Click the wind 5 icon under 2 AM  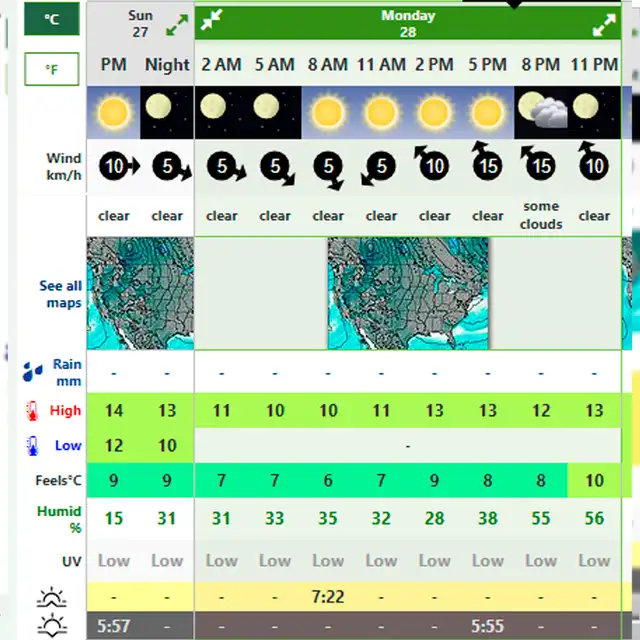(227, 166)
